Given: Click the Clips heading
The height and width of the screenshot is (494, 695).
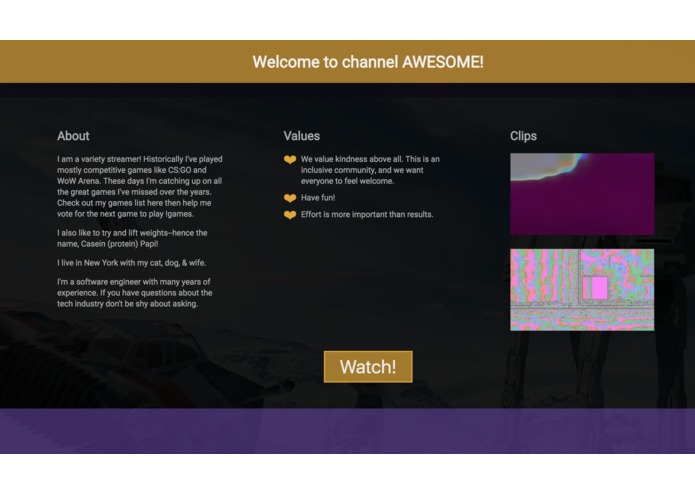Looking at the screenshot, I should click(523, 136).
